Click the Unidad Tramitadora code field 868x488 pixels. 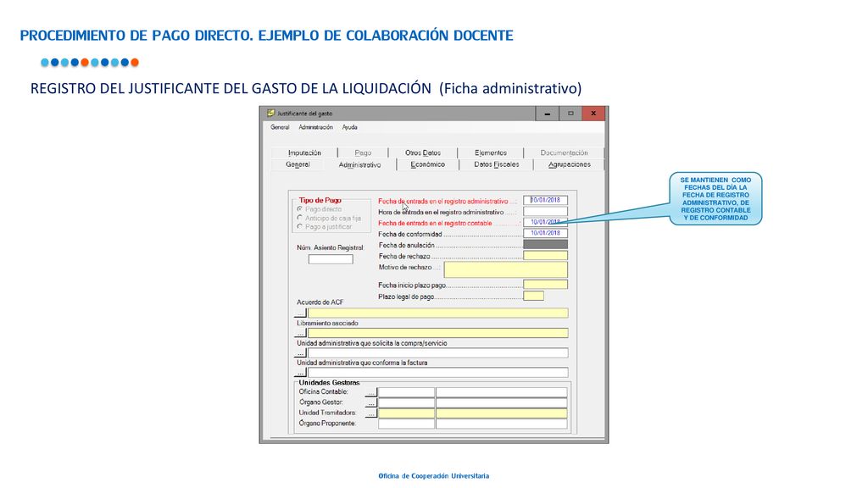click(x=406, y=413)
